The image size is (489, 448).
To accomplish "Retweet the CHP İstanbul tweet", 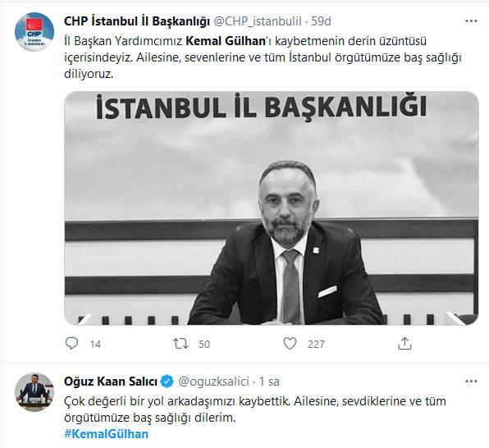I will 181,344.
